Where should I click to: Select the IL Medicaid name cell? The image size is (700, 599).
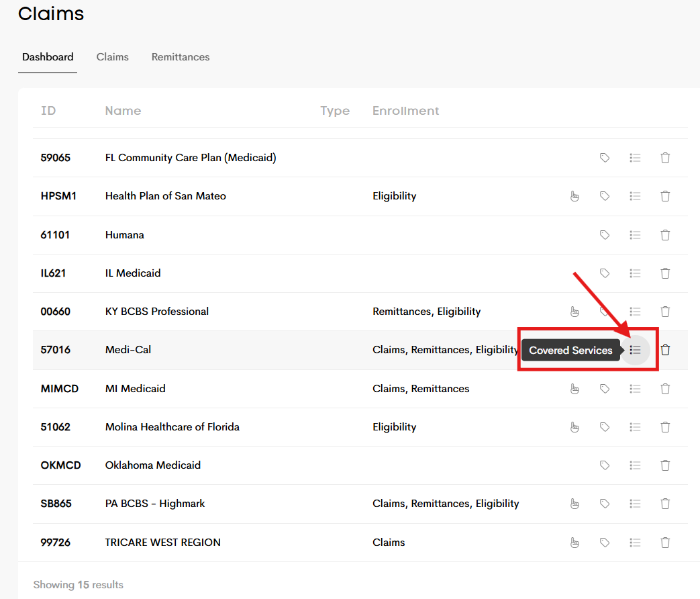click(x=133, y=273)
